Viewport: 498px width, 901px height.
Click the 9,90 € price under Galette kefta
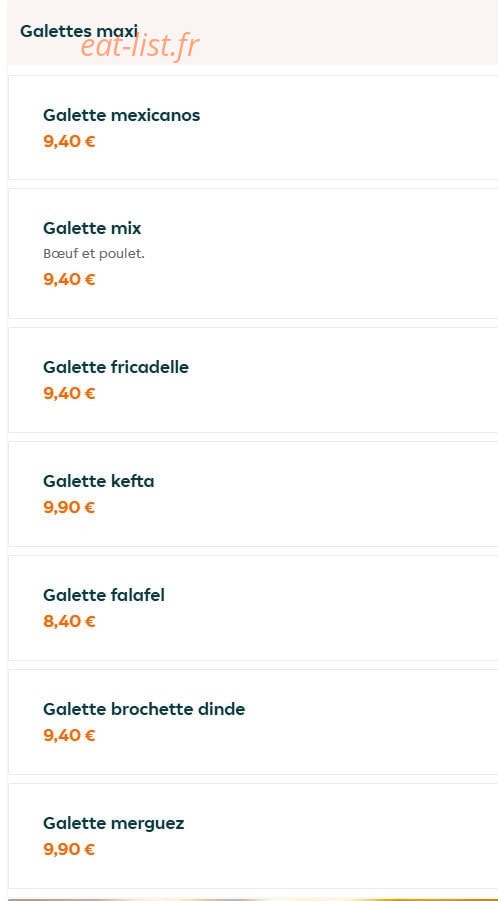69,507
